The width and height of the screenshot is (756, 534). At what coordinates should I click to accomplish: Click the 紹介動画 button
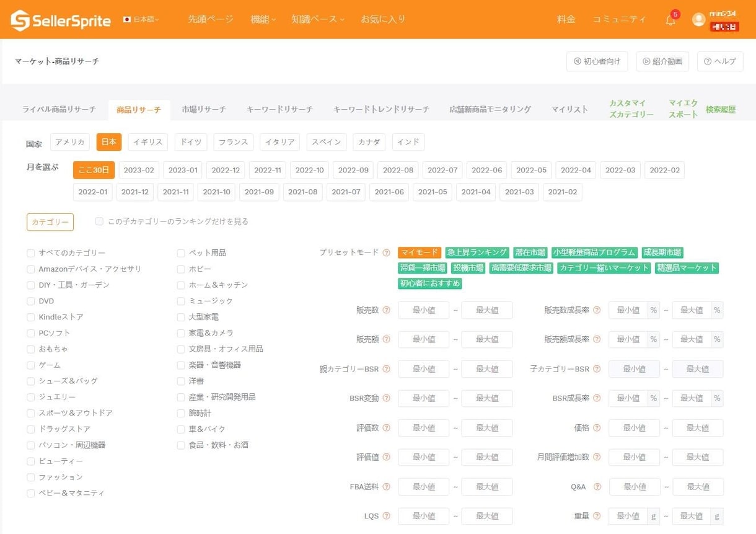click(x=662, y=61)
